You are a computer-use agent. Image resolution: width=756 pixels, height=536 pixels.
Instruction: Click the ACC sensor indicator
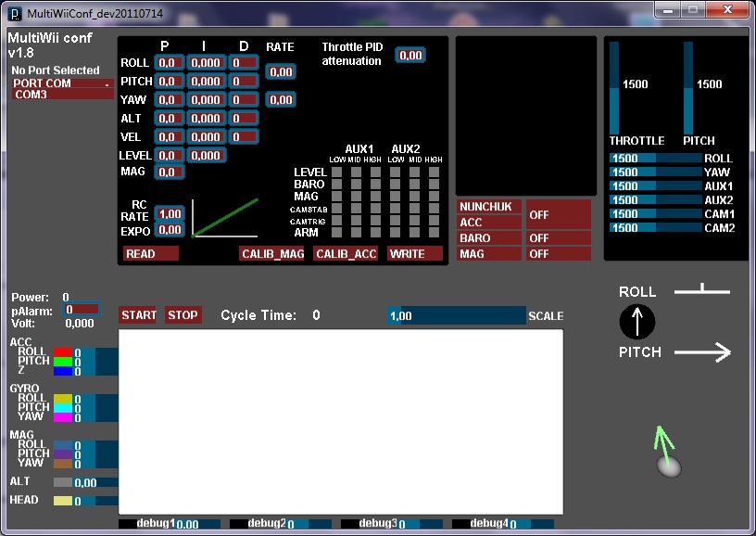[489, 222]
